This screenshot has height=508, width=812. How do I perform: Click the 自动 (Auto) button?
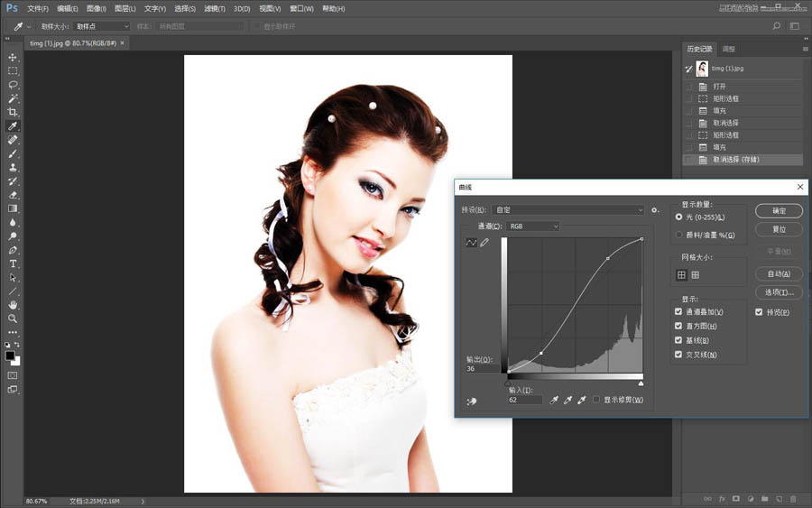pos(779,273)
